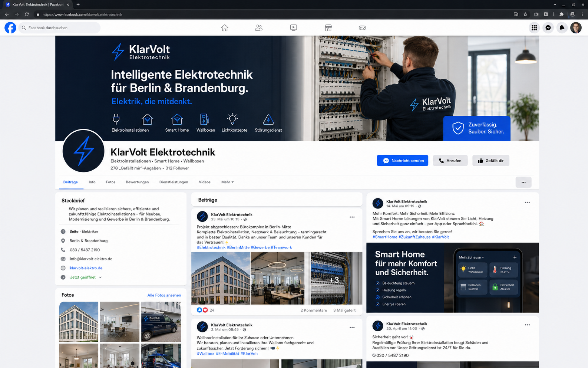Open the Gaming controller icon

362,28
